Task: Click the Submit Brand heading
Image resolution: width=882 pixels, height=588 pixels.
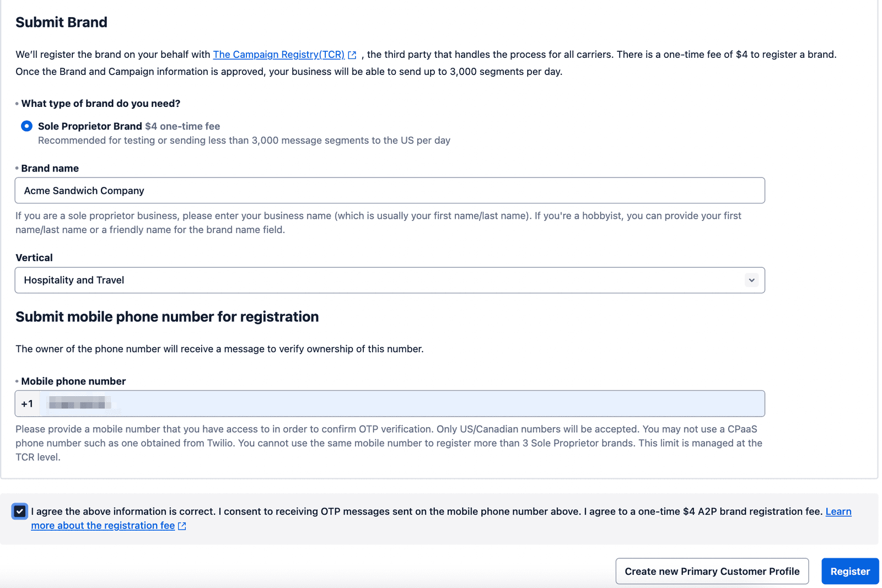Action: [61, 22]
